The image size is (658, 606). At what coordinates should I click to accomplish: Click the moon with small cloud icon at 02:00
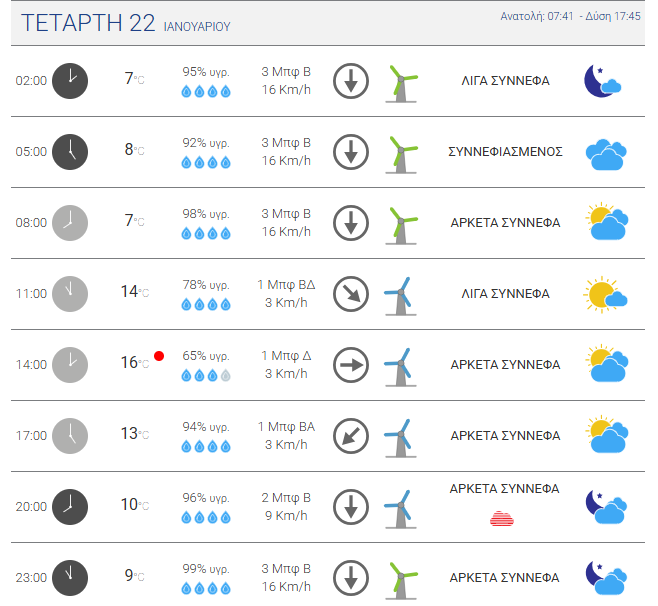603,81
